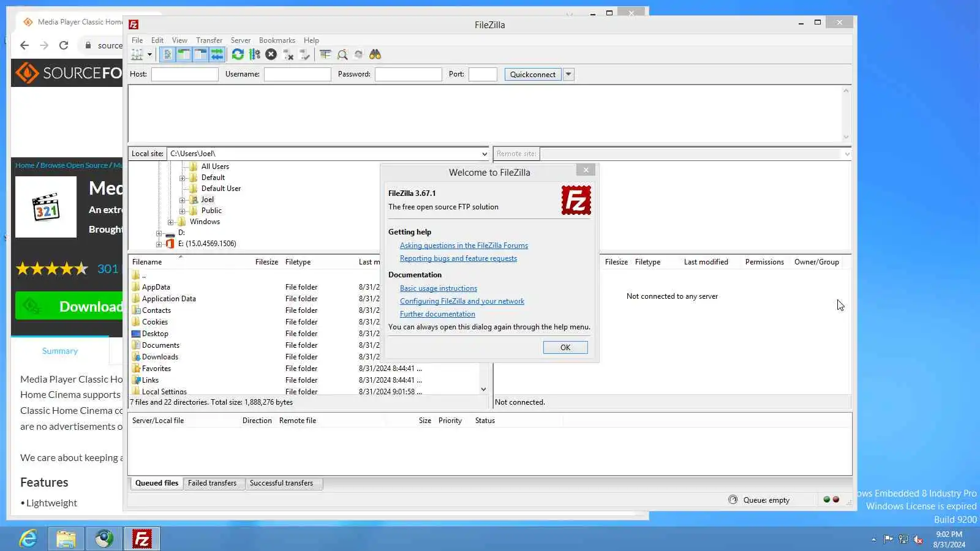Toggle the remote directory tree display

(200, 54)
